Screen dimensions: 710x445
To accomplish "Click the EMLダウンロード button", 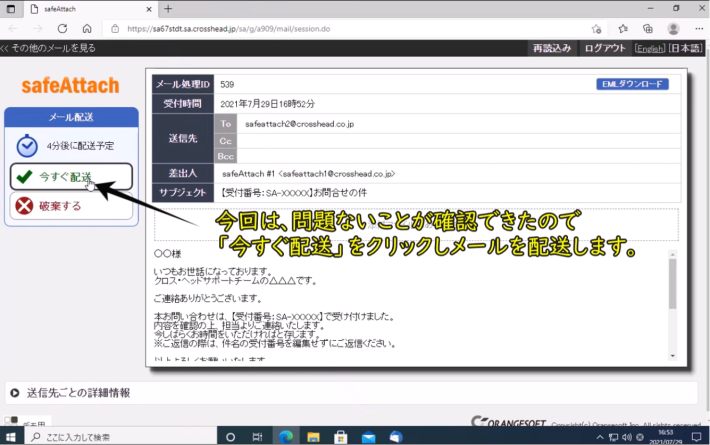I will tap(632, 84).
